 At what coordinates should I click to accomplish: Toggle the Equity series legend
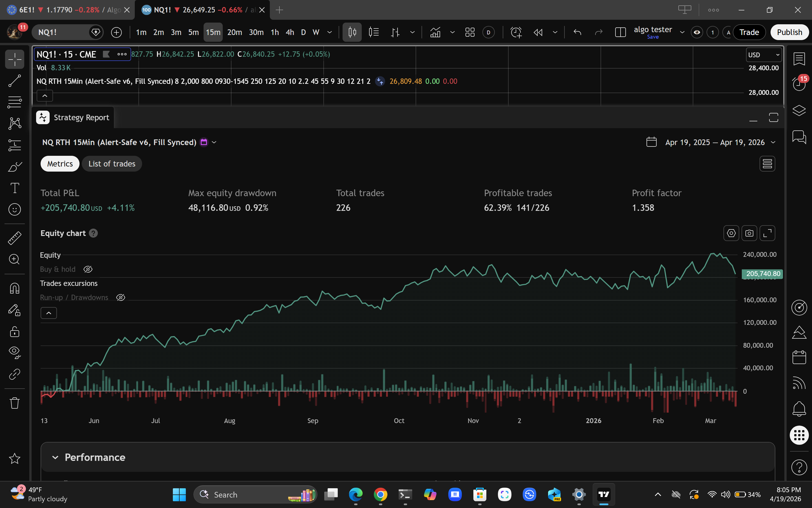(50, 255)
